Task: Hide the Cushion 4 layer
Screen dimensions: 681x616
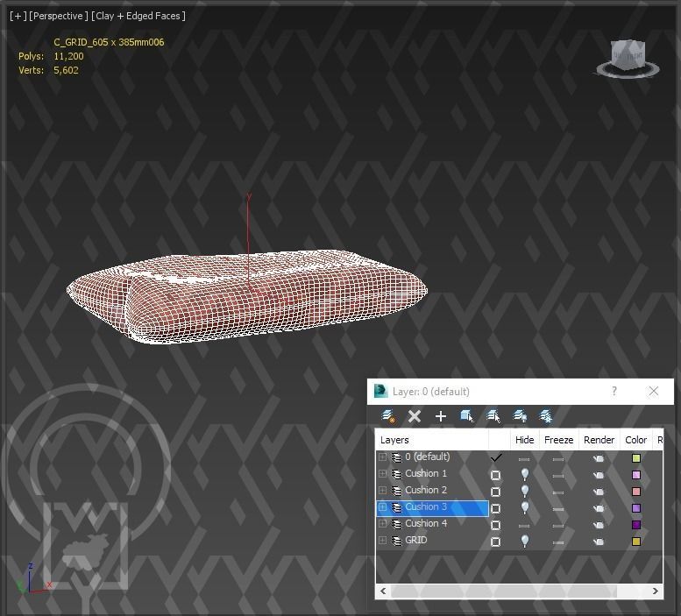Action: pyautogui.click(x=524, y=526)
